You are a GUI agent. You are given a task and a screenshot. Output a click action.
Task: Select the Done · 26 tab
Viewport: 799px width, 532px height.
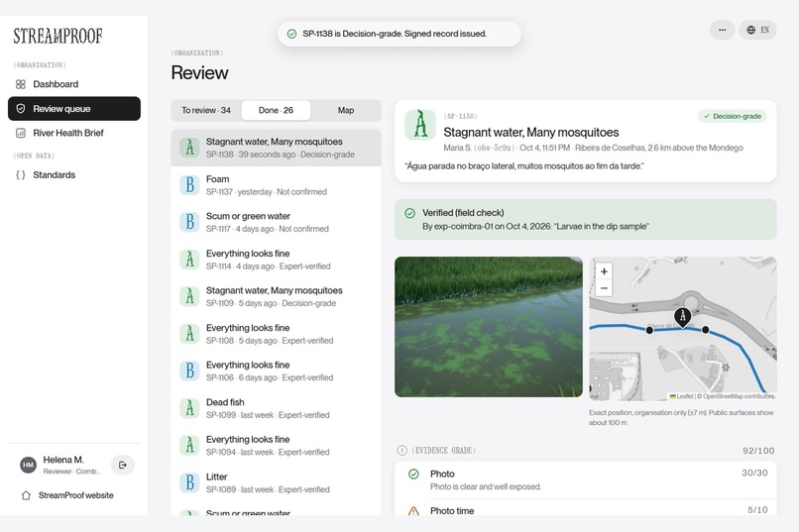pyautogui.click(x=276, y=110)
